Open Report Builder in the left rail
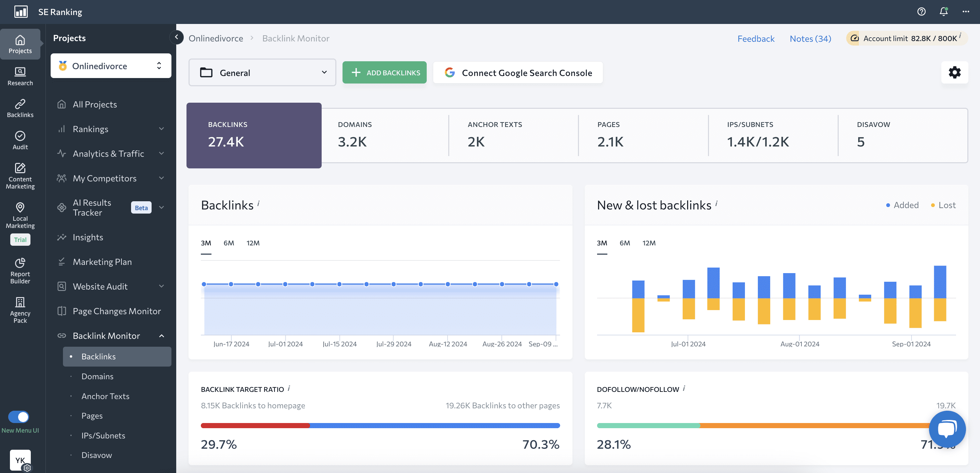The image size is (980, 473). (x=20, y=271)
